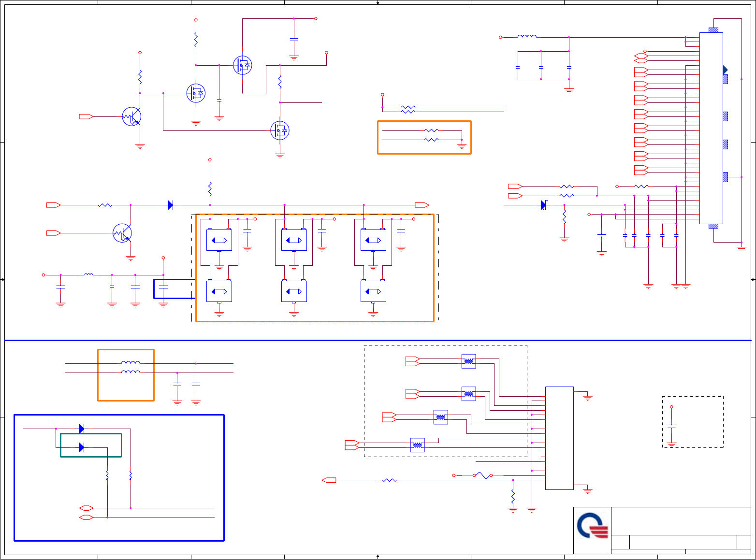Select the MOSFET next to the digital transistor
Image resolution: width=756 pixels, height=560 pixels.
pos(196,93)
